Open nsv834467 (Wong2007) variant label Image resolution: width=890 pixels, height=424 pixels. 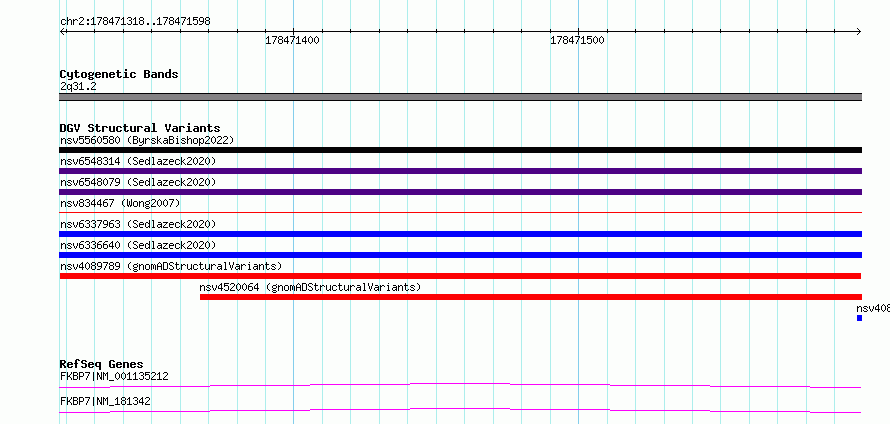click(x=120, y=203)
